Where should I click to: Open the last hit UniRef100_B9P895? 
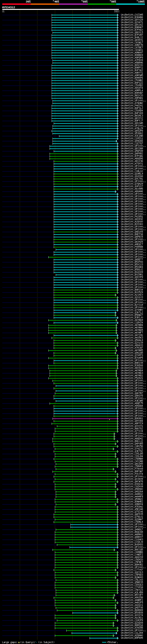pos(132,638)
